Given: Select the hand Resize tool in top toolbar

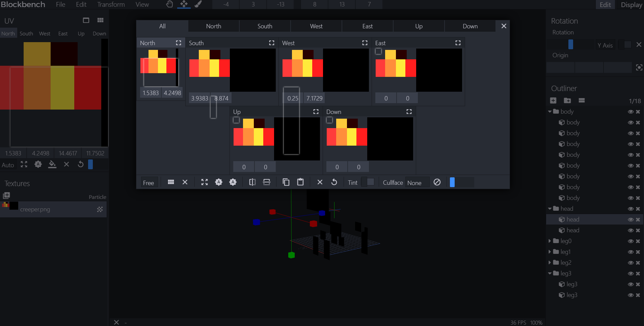Looking at the screenshot, I should click(169, 4).
